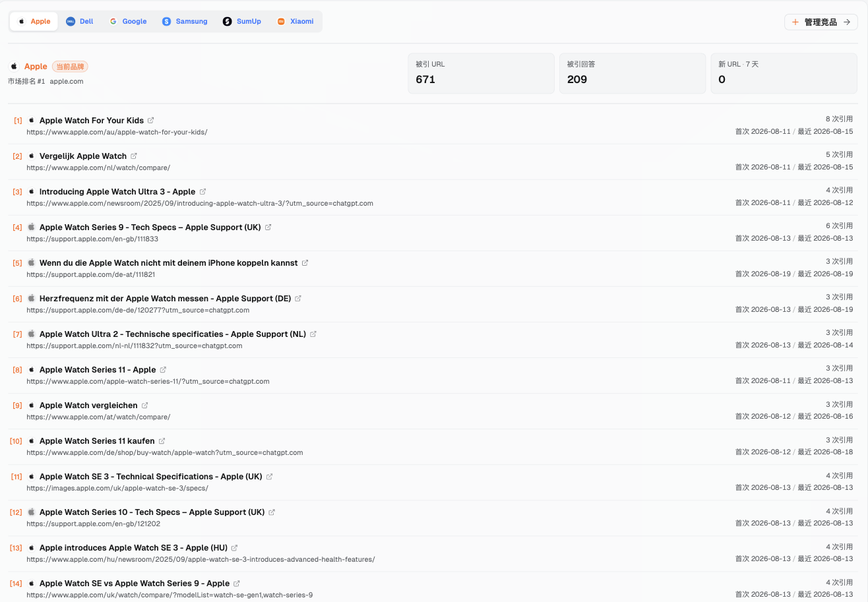
Task: Select the 新 URL · 7 天 stat card
Action: point(784,73)
